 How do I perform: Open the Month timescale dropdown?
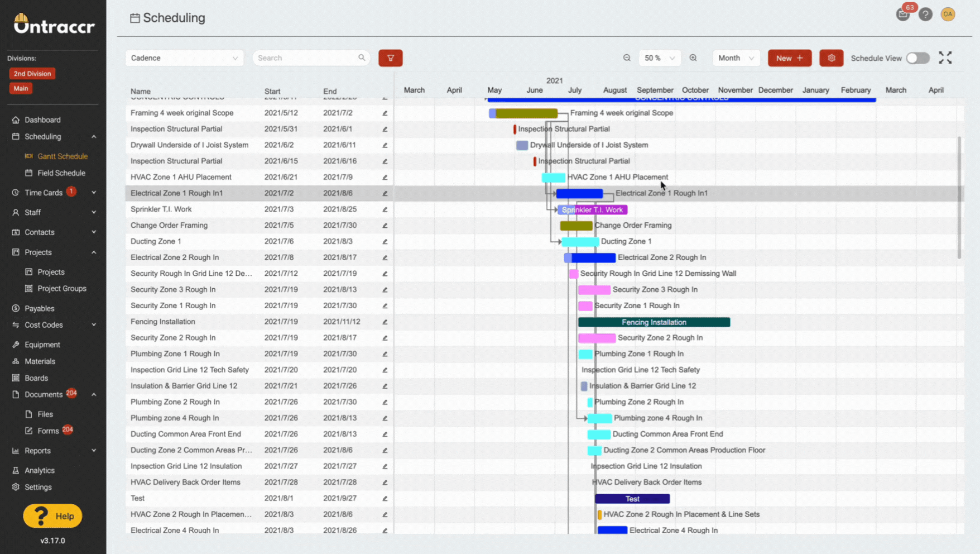pyautogui.click(x=736, y=58)
